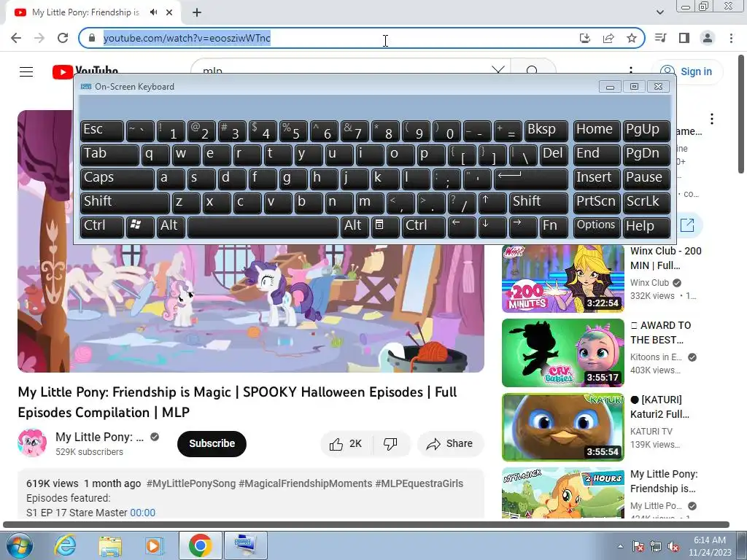Screen dimensions: 747x560
Task: Open the Applejack 2 HOURS video thumbnail
Action: click(563, 493)
